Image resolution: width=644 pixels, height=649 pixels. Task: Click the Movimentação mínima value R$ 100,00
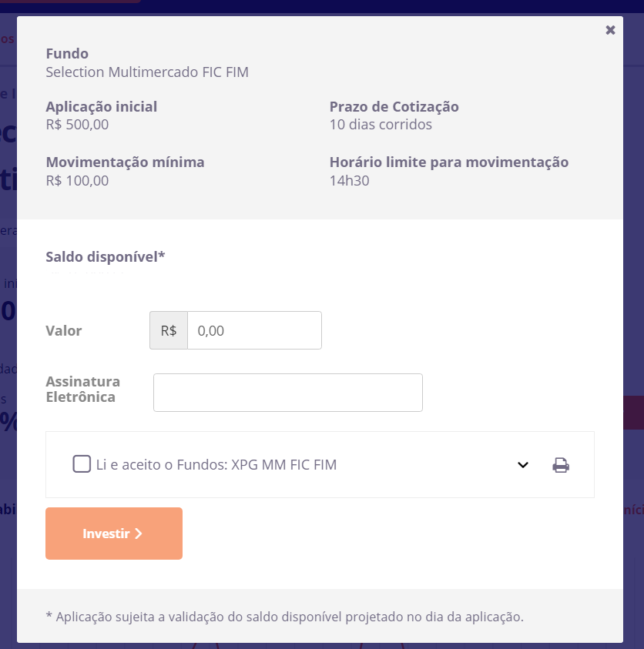pos(77,181)
